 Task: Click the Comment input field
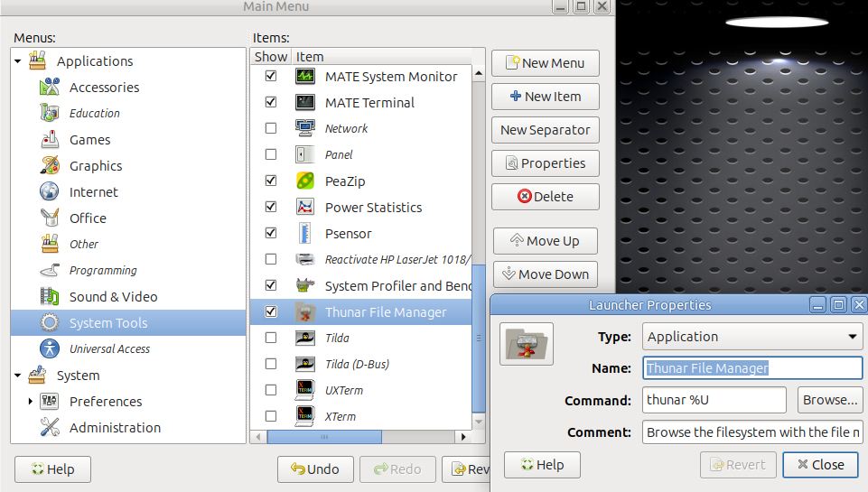752,432
